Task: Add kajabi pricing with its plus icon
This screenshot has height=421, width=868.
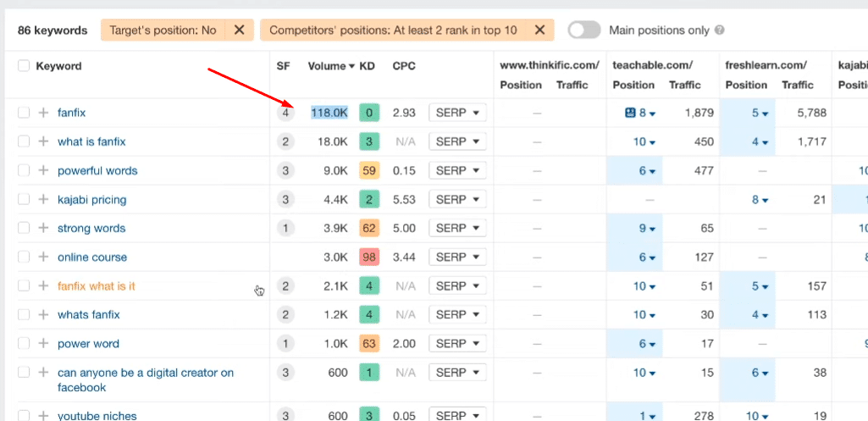Action: pos(43,200)
